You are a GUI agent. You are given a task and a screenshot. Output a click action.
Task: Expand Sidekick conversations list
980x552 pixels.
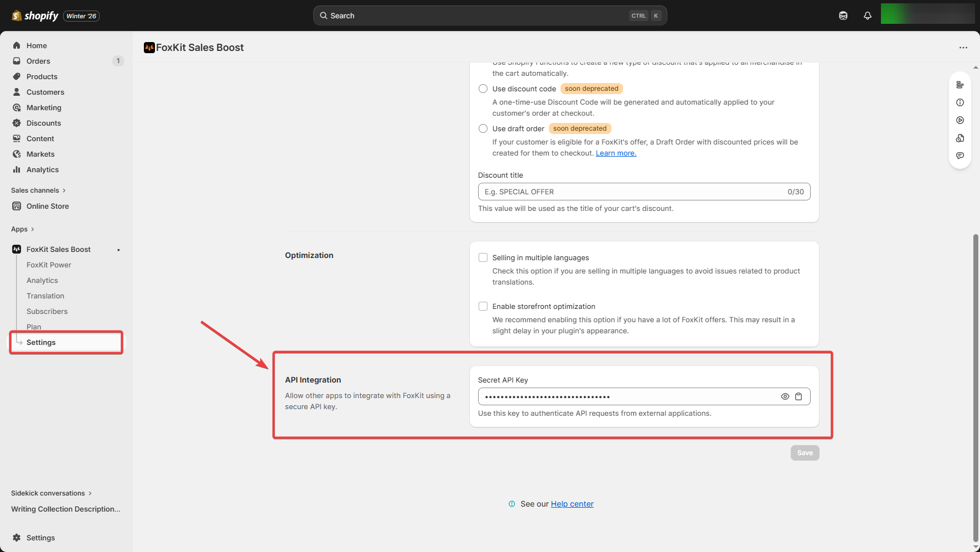[51, 493]
